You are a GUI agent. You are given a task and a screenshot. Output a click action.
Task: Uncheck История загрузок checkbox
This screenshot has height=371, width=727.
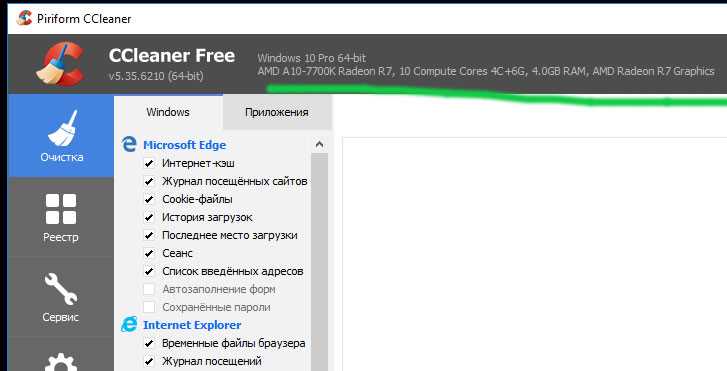pos(149,217)
